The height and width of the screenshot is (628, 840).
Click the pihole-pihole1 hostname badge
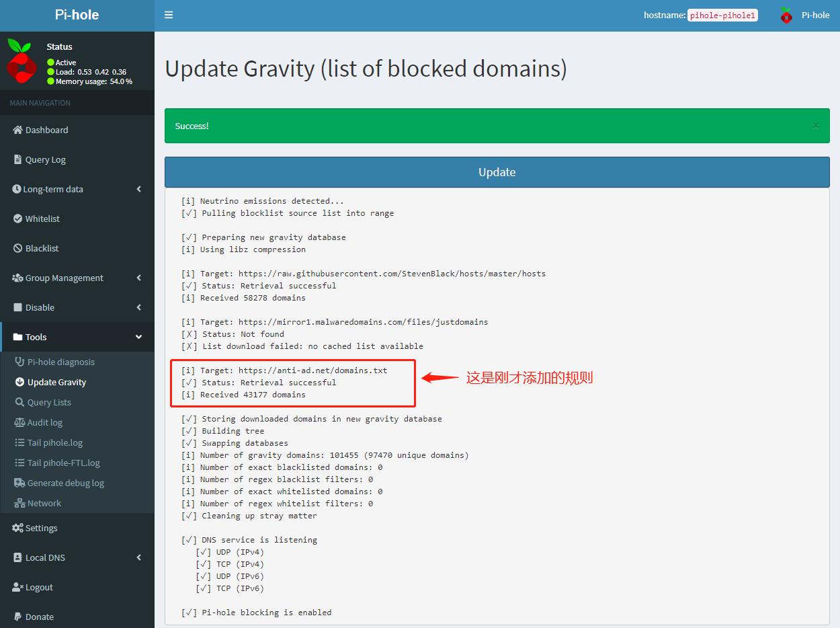click(x=722, y=15)
